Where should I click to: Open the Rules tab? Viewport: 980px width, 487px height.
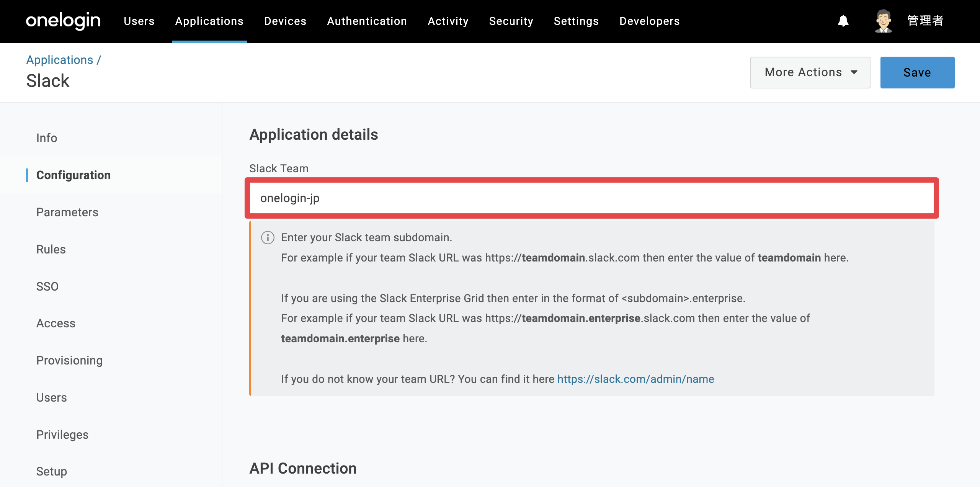click(51, 249)
